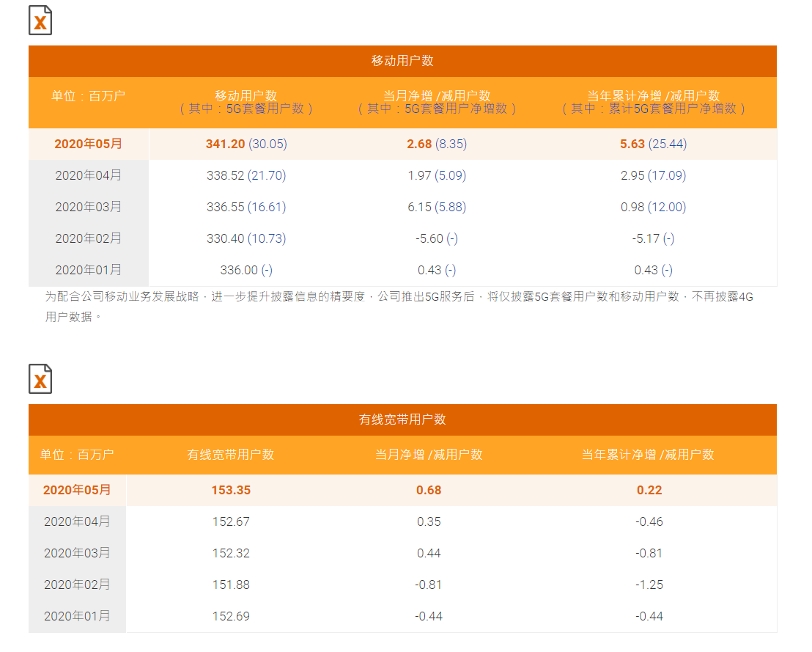This screenshot has width=812, height=652.
Task: Click the 153.35 broadband subscribers value
Action: point(231,490)
